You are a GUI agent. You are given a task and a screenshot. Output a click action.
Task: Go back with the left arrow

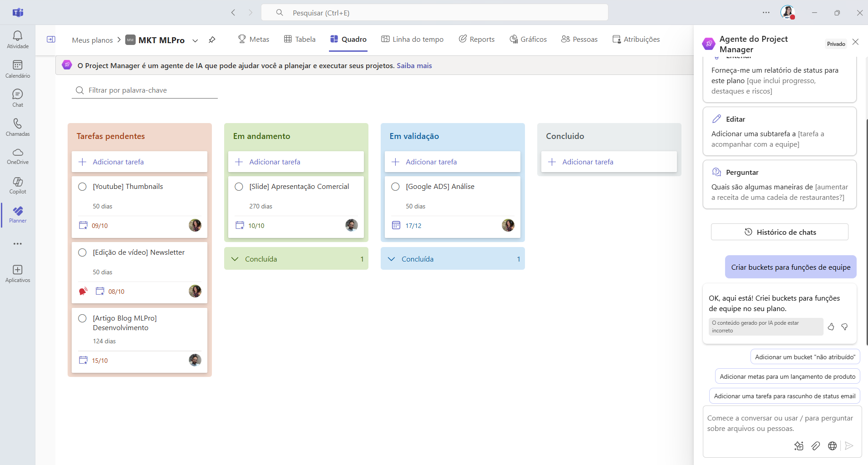click(x=233, y=13)
